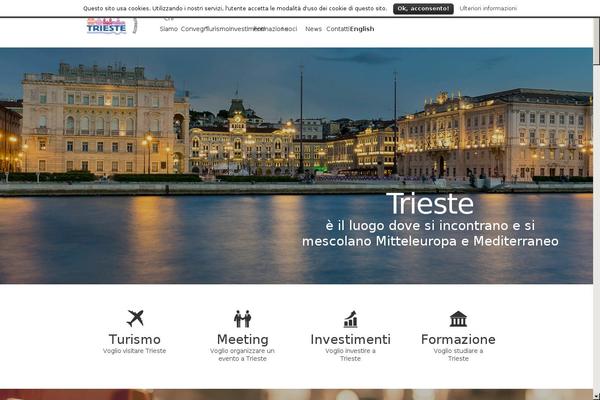Click the Meeting handshake people icon
The height and width of the screenshot is (400, 600).
pos(243,318)
